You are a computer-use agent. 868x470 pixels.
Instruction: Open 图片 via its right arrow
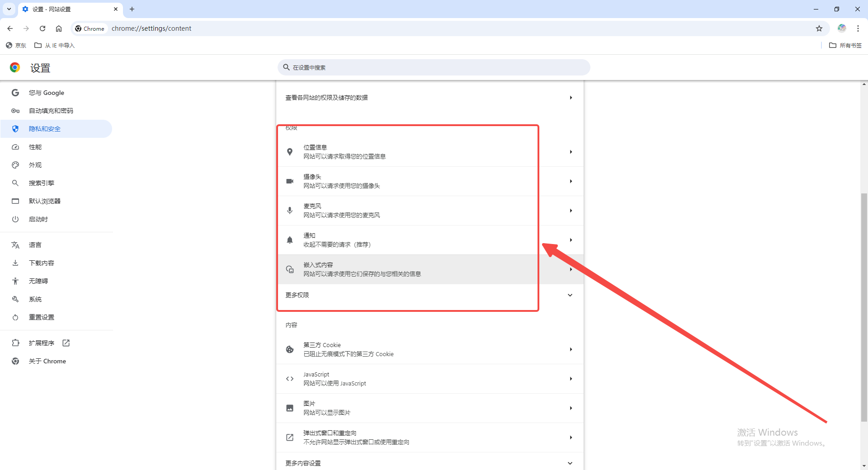(x=571, y=408)
